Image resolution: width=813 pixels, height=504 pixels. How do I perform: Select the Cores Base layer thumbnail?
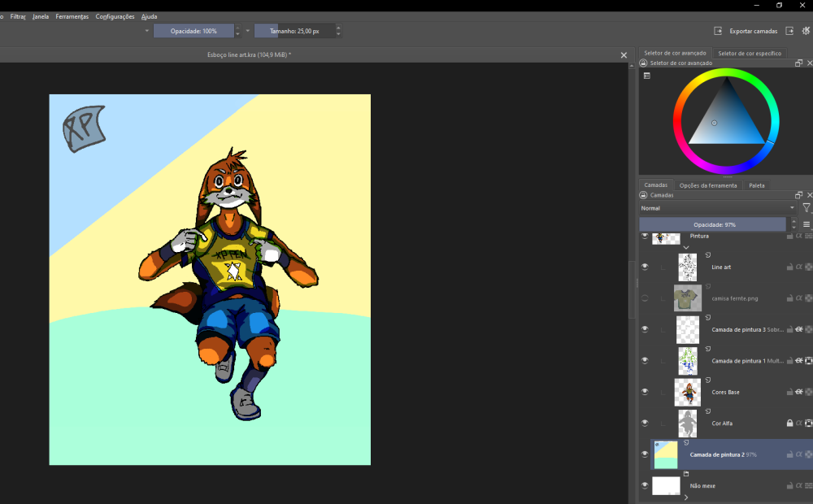[x=688, y=392]
